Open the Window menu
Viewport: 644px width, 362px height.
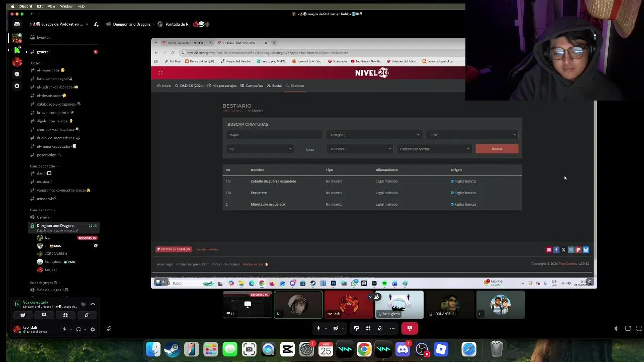pos(66,7)
